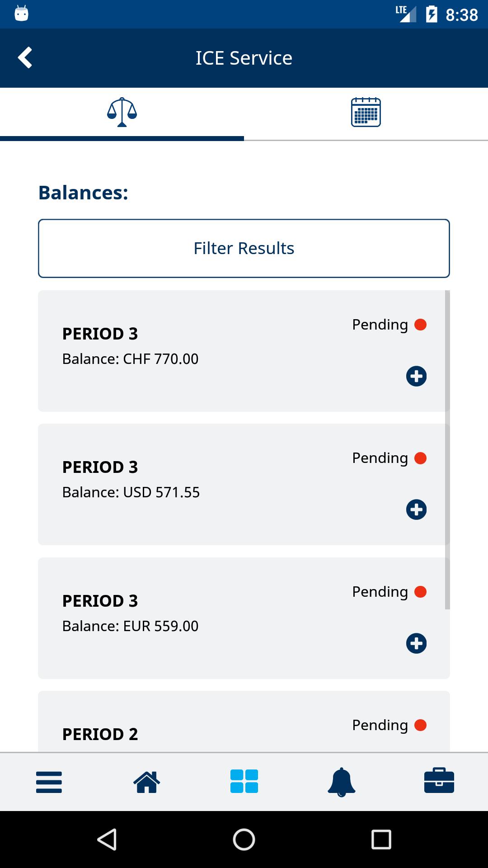Expand the EUR 559.00 balance with plus icon
Viewport: 488px width, 868px height.
(416, 643)
